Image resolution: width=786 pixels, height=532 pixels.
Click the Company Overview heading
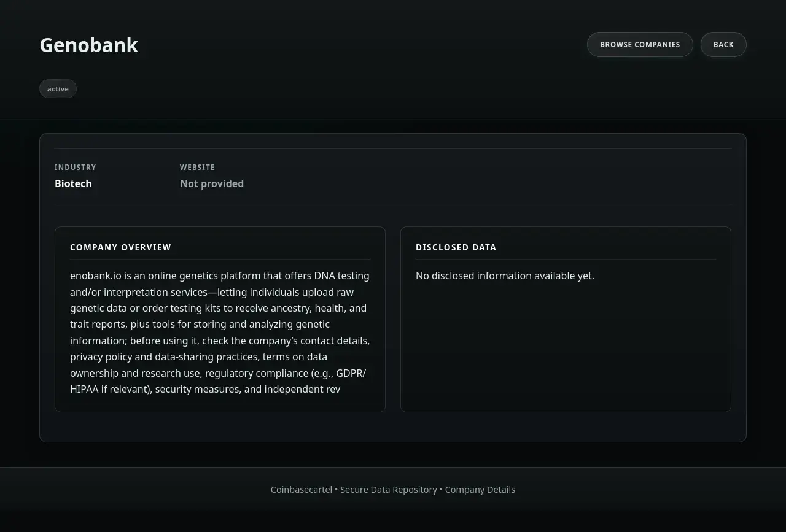(x=120, y=247)
